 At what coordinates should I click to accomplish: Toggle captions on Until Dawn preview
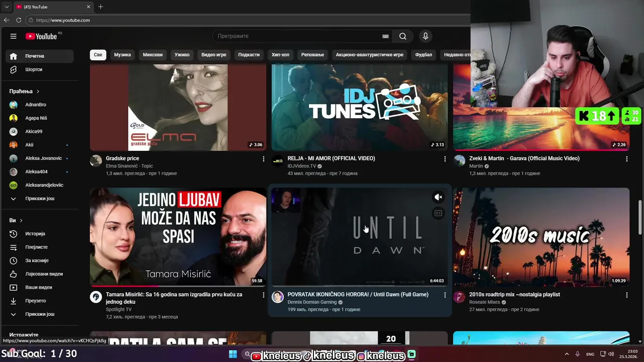(438, 213)
